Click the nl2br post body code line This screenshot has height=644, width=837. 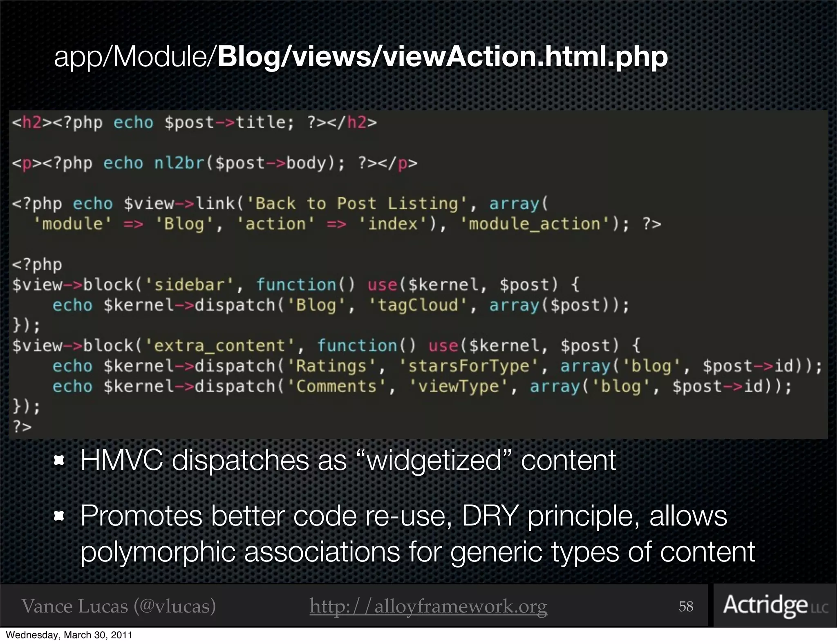coord(215,163)
